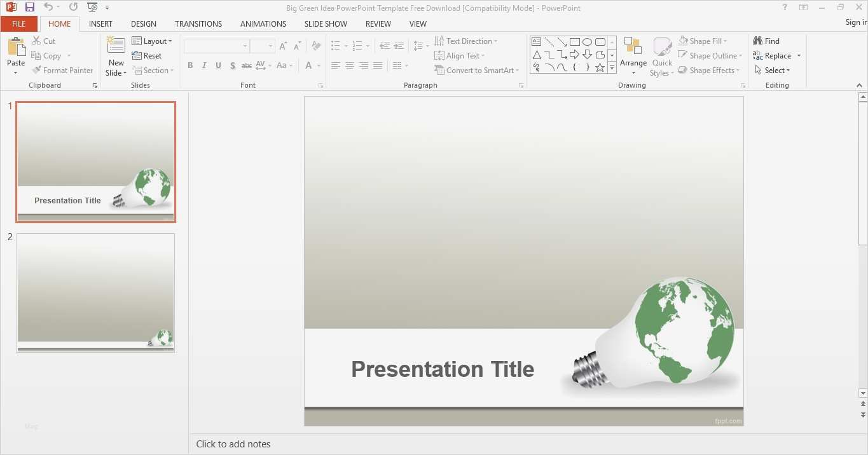
Task: Open the Find tool
Action: click(767, 41)
